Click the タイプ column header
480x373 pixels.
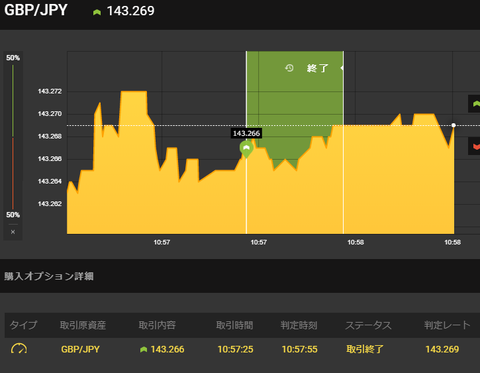point(23,325)
